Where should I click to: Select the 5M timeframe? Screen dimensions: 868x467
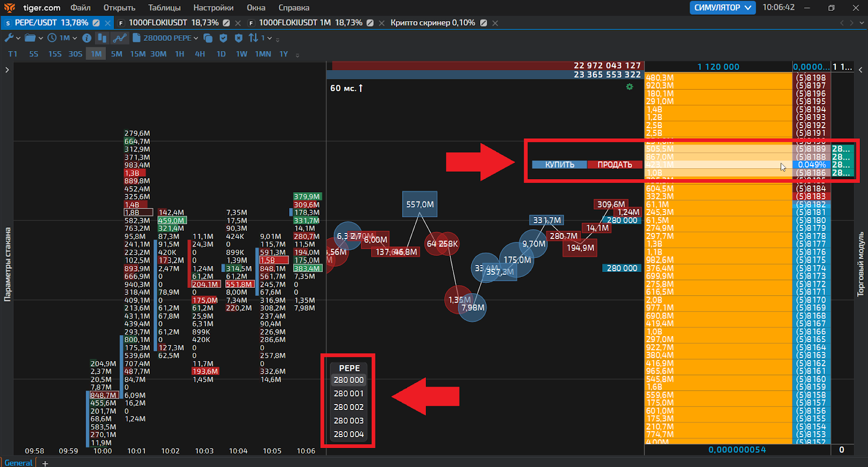117,54
